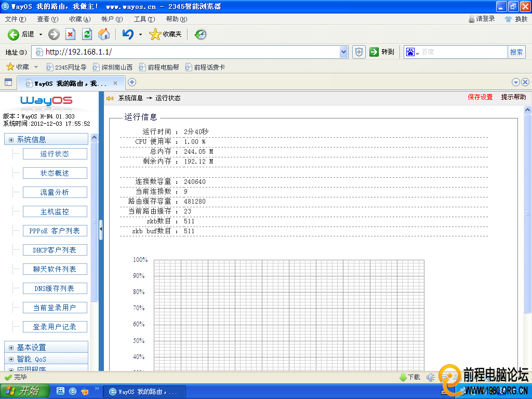Click the Refresh page icon
The height and width of the screenshot is (399, 532).
coord(87,34)
